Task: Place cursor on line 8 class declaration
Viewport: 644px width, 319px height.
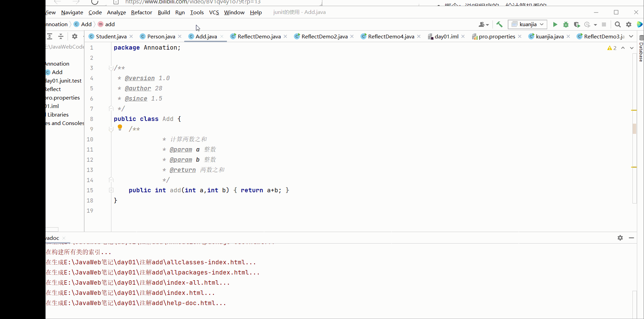Action: (147, 119)
